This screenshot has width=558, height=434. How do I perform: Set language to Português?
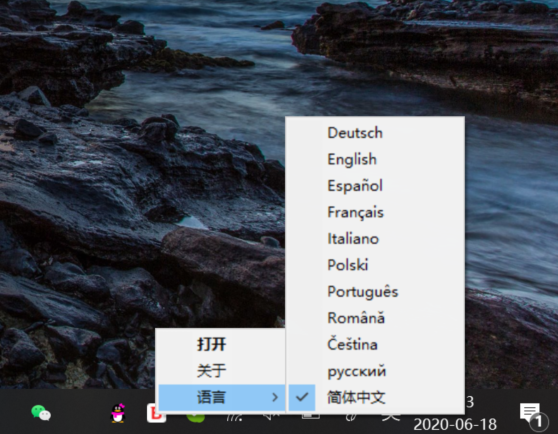click(375, 291)
